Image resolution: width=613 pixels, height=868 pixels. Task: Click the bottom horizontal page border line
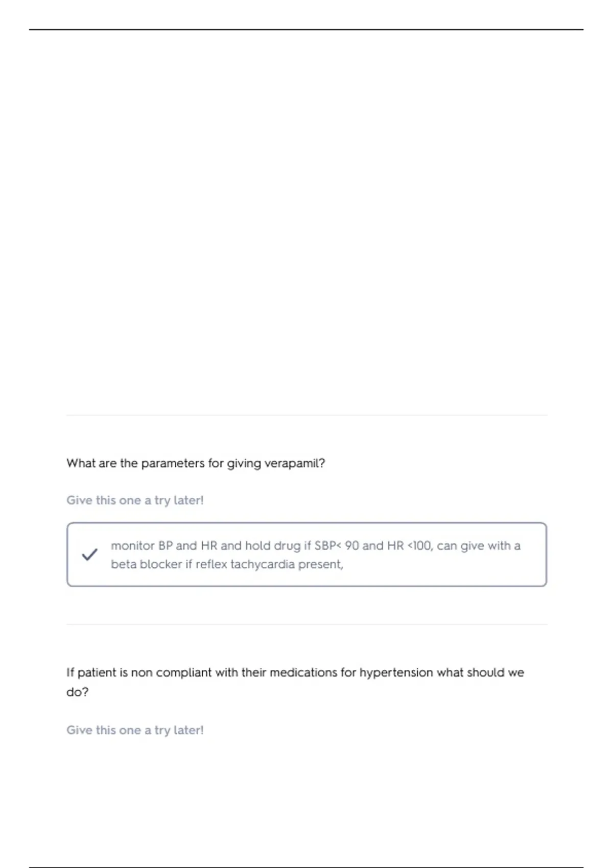(306, 867)
